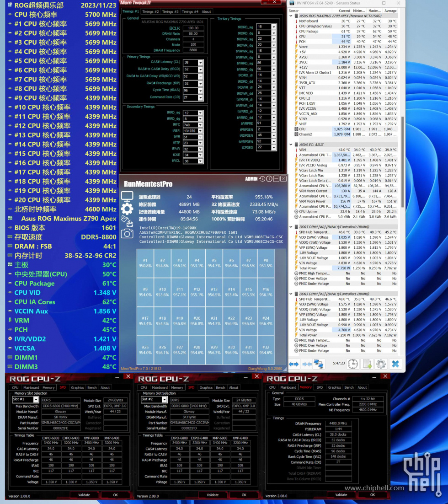Start logging with HWiNFO sheet-plus icon
Screen dimensions: 448x504
[367, 364]
